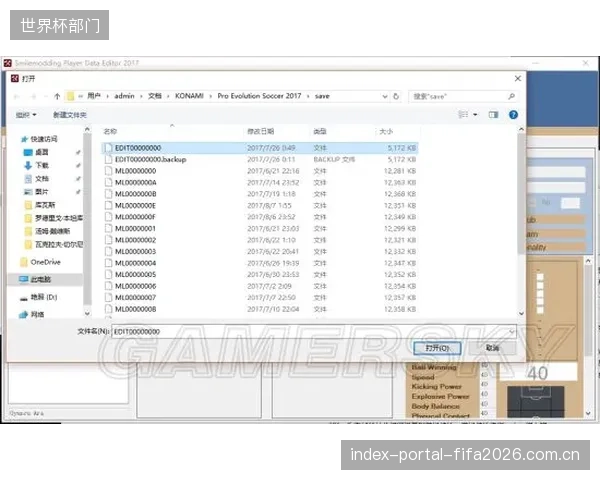Select file ML0000000B
The height and width of the screenshot is (480, 600).
260,194
